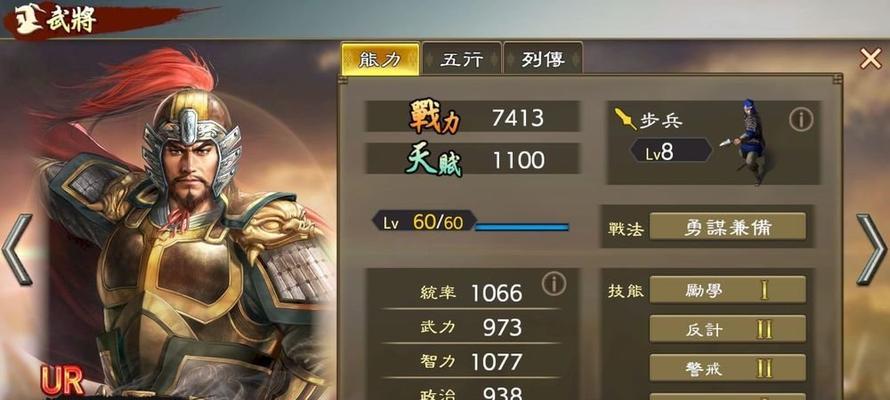Open the 警戒 skill button
The image size is (890, 400).
pyautogui.click(x=727, y=368)
